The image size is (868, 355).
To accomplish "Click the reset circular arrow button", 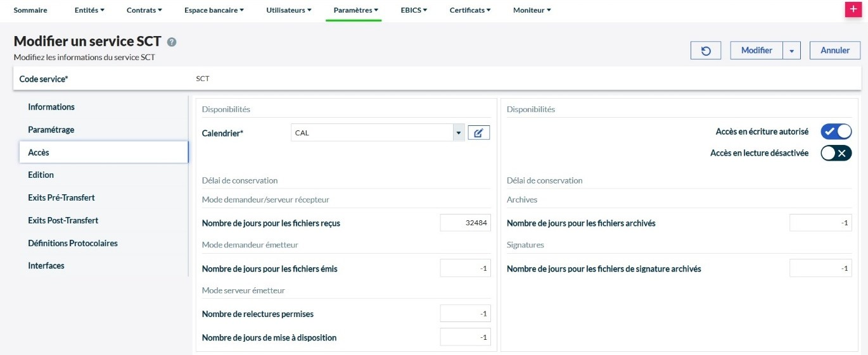I will tap(706, 51).
